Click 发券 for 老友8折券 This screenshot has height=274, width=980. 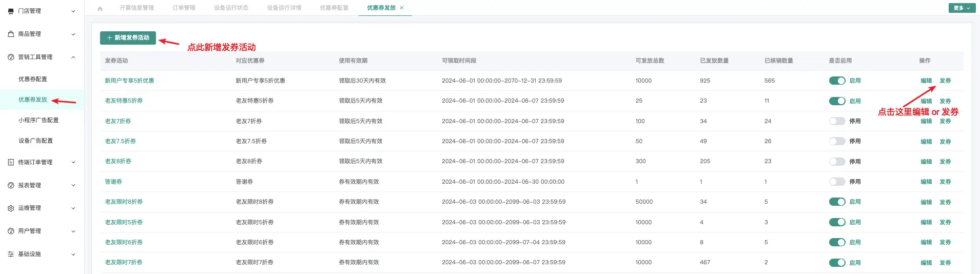[x=945, y=162]
